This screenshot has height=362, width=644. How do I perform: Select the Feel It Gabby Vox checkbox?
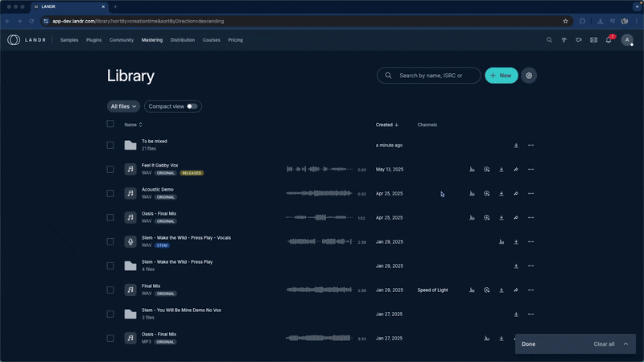[x=110, y=170]
